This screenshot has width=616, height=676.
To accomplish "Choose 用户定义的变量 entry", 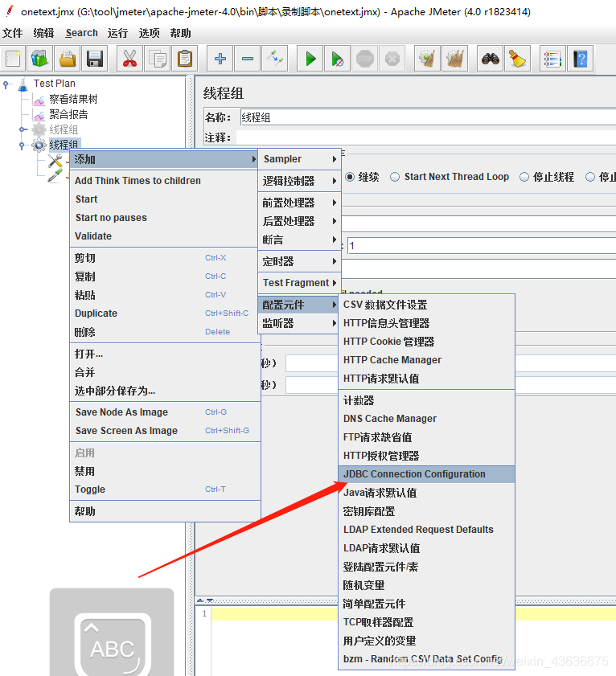I will [427, 641].
